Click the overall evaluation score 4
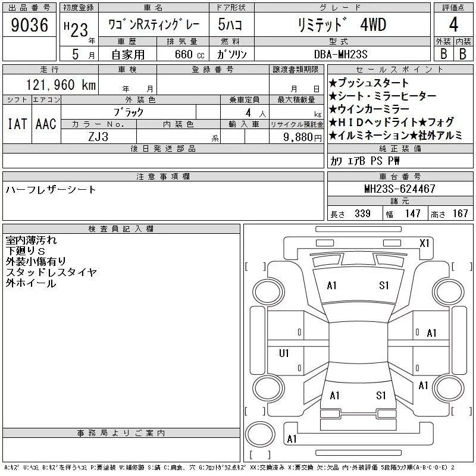Viewport: 476px width, 476px height. click(453, 24)
